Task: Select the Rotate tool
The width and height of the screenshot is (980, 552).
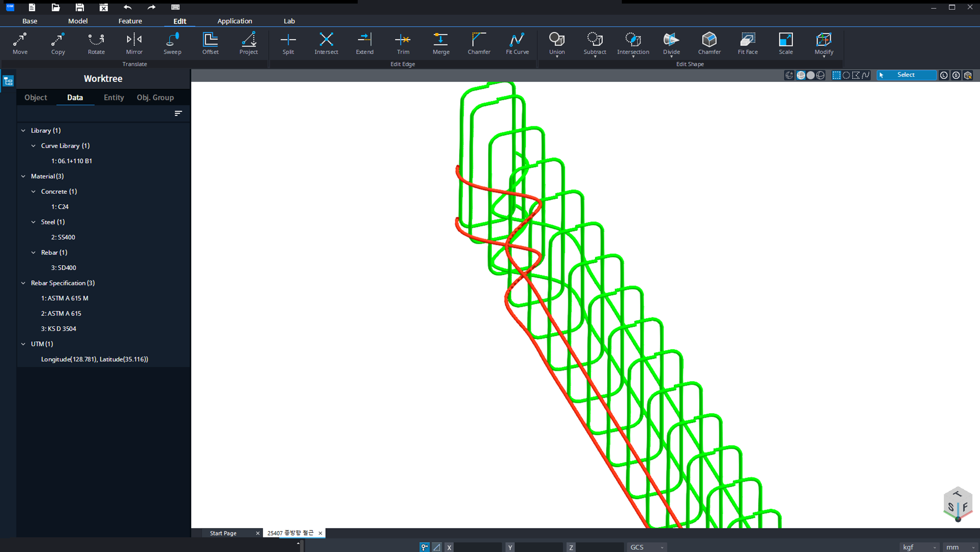Action: coord(96,43)
